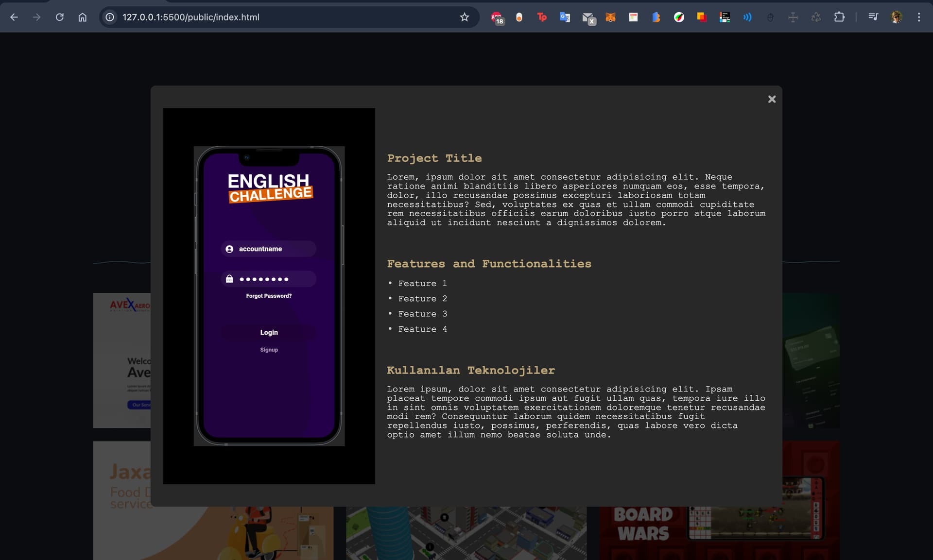Select the Feature 1 list item
The image size is (933, 560).
[422, 283]
